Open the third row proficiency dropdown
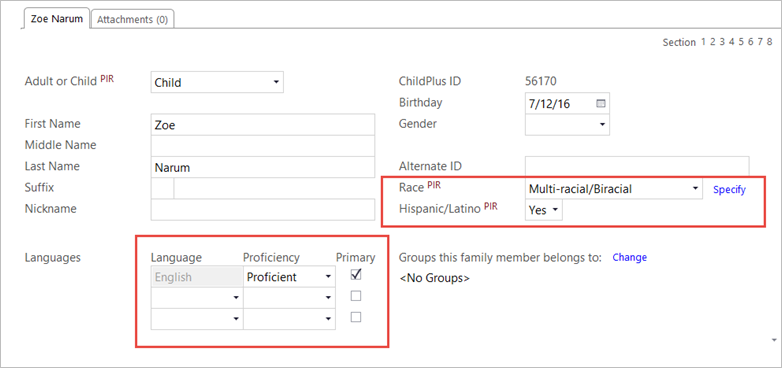Viewport: 782px width, 368px height. pos(289,319)
